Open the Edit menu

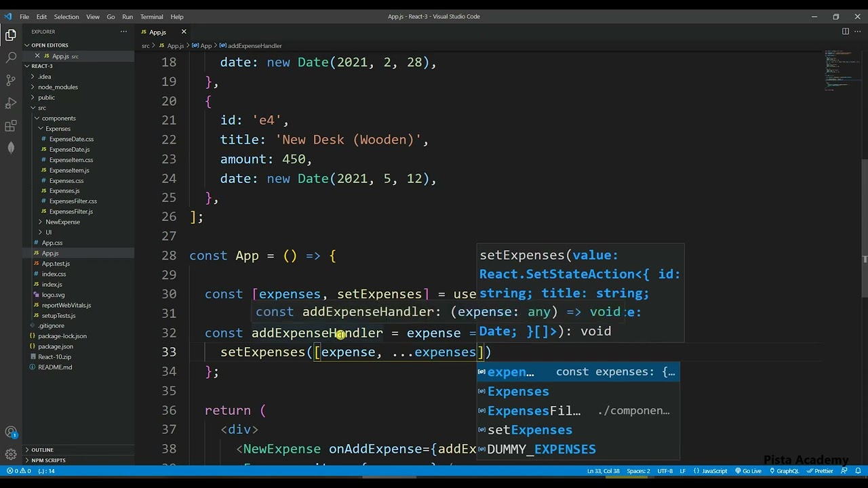pyautogui.click(x=41, y=16)
